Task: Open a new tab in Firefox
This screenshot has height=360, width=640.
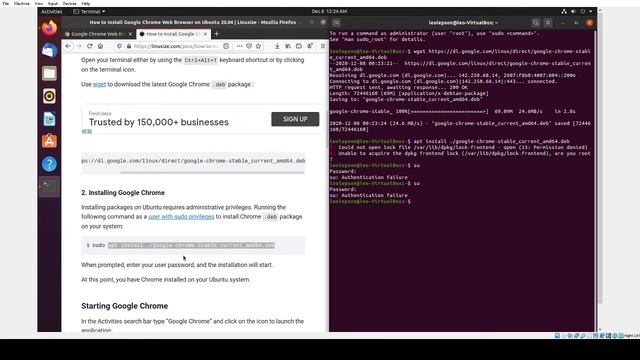Action: tap(217, 34)
